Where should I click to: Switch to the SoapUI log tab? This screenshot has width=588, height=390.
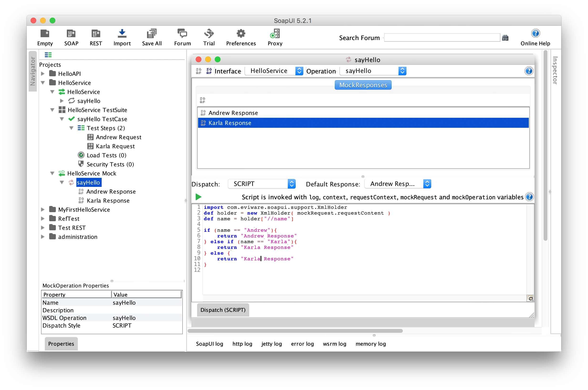pos(209,344)
